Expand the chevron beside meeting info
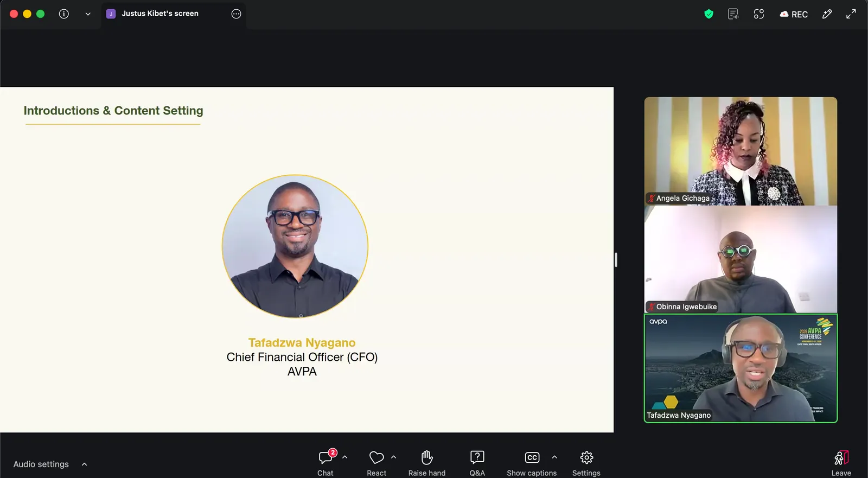This screenshot has width=868, height=478. click(x=88, y=14)
